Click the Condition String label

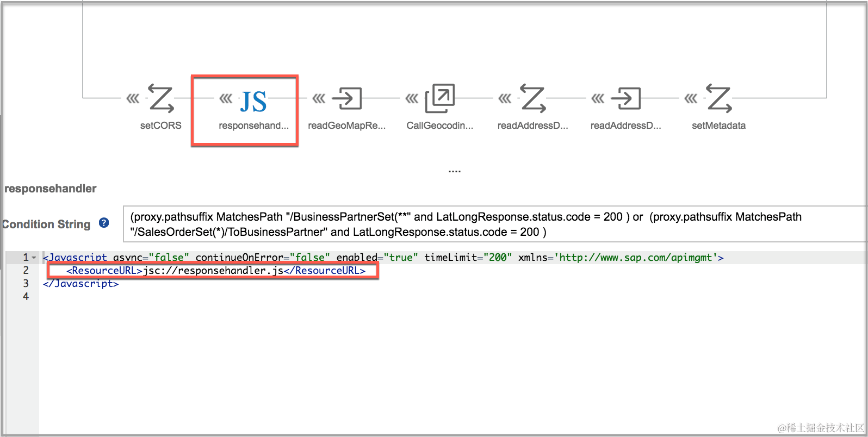[47, 224]
